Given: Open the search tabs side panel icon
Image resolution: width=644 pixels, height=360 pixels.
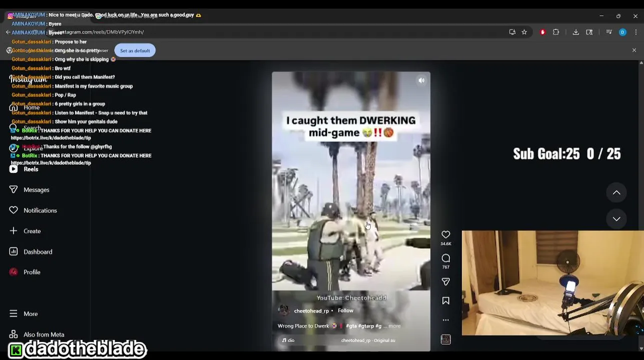Looking at the screenshot, I should coord(589,32).
